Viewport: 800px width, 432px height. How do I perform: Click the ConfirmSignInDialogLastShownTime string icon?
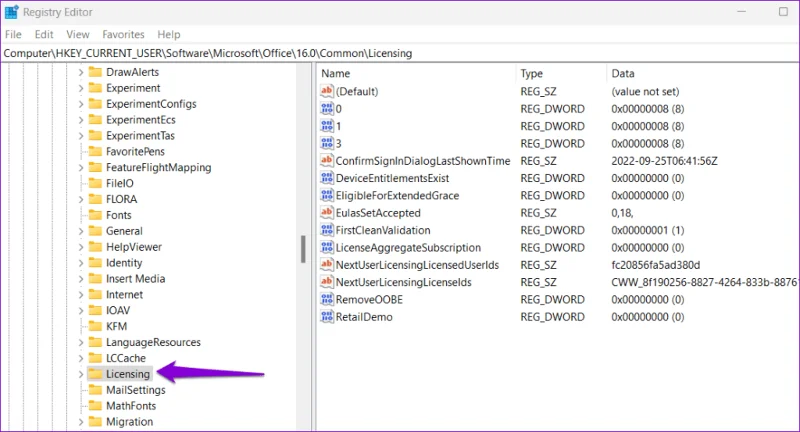pos(327,161)
